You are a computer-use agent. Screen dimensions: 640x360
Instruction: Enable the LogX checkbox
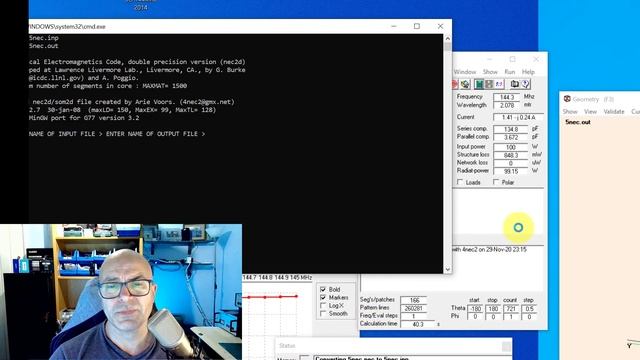323,305
